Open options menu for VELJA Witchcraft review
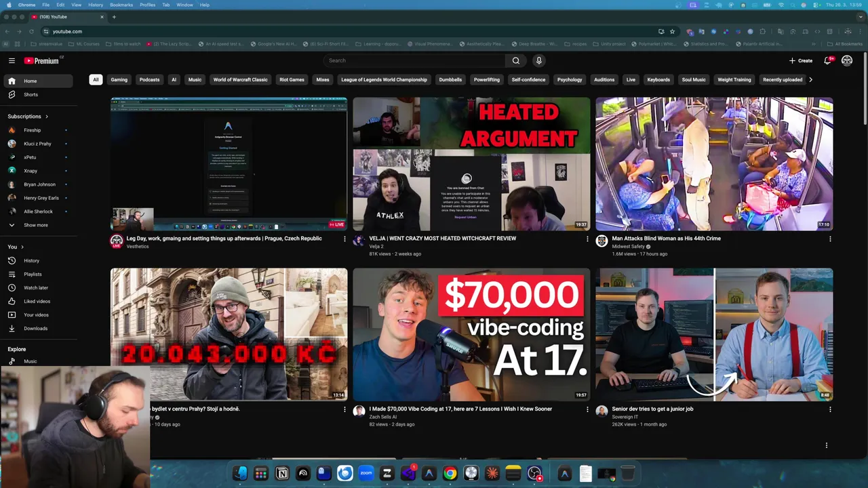Screen dimensions: 868x488 pyautogui.click(x=587, y=239)
